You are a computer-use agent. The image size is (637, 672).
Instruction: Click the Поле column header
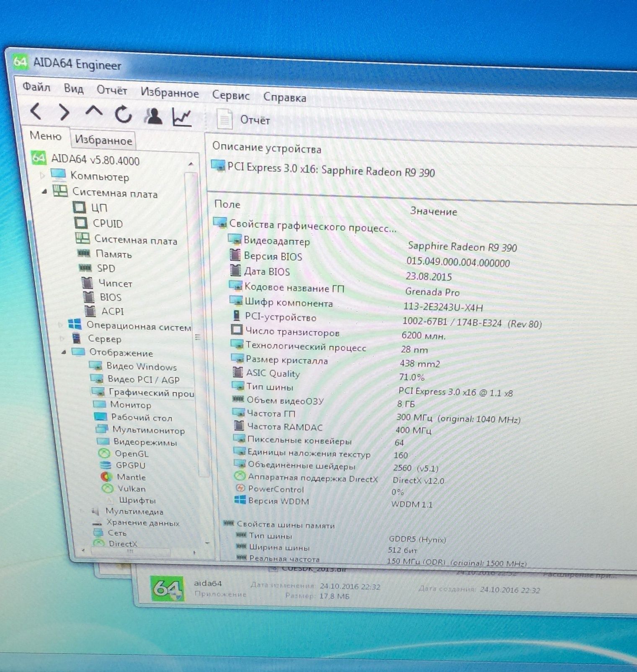click(x=227, y=204)
